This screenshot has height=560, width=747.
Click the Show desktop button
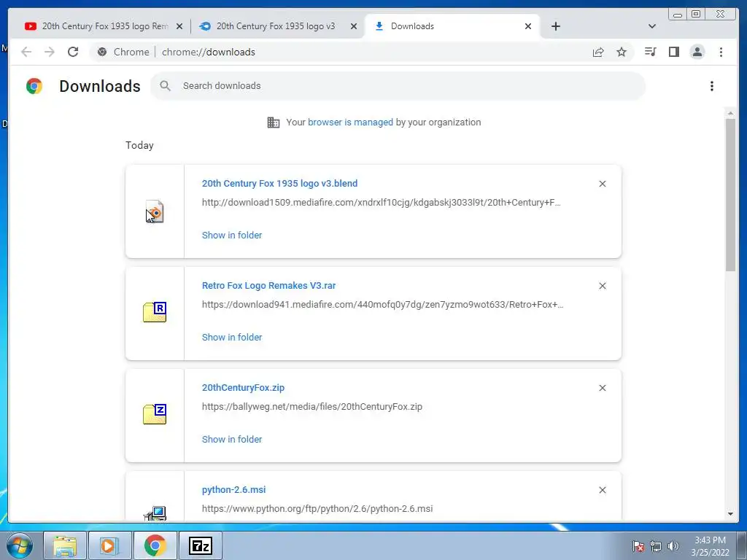click(x=742, y=545)
